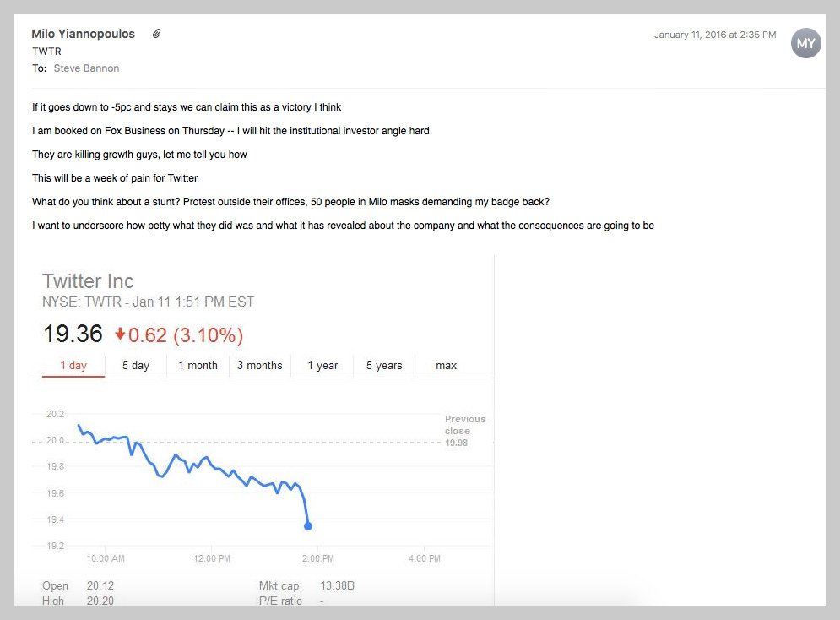
Task: Select the max chart range tab
Action: [x=446, y=366]
